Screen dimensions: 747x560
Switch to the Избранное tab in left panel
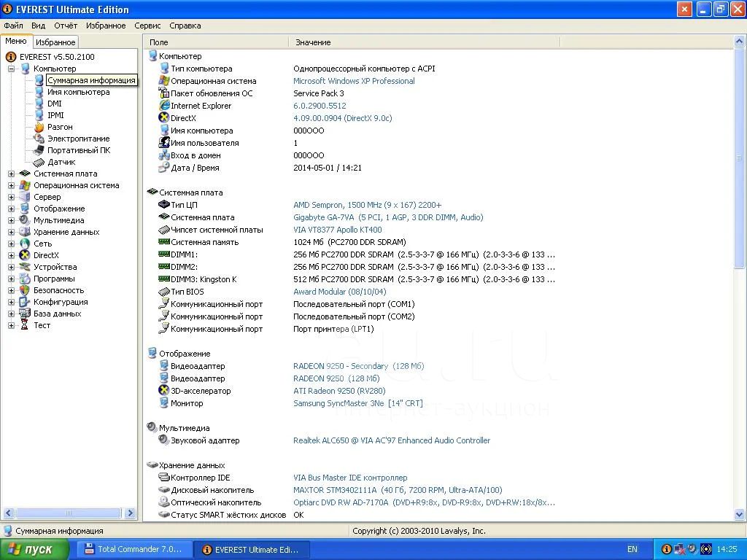click(x=55, y=42)
